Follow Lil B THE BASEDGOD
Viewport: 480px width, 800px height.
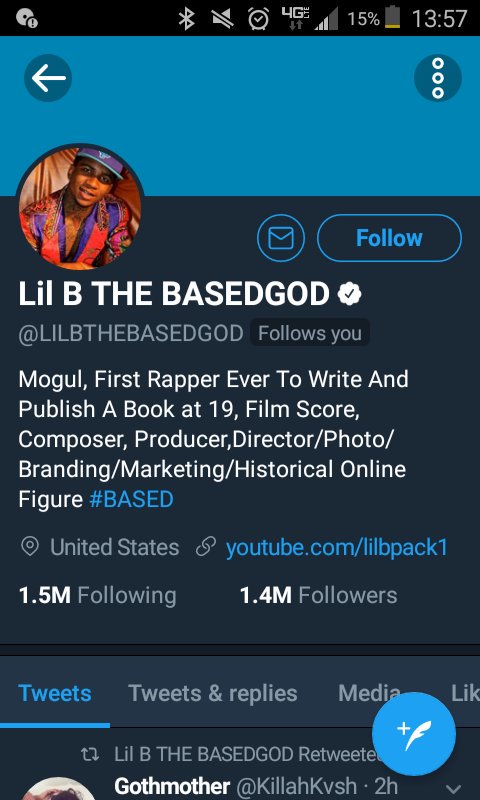tap(389, 238)
